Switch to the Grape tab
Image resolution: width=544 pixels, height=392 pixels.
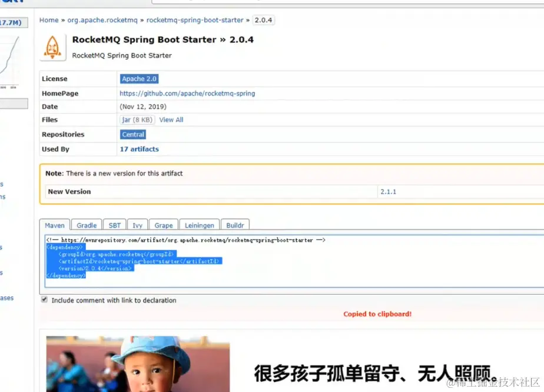pos(164,225)
